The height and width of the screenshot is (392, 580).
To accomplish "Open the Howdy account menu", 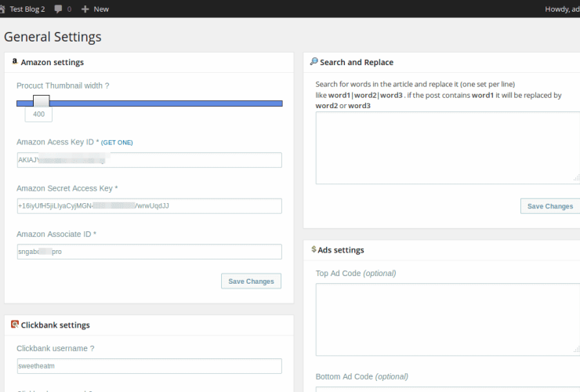I will (x=561, y=9).
